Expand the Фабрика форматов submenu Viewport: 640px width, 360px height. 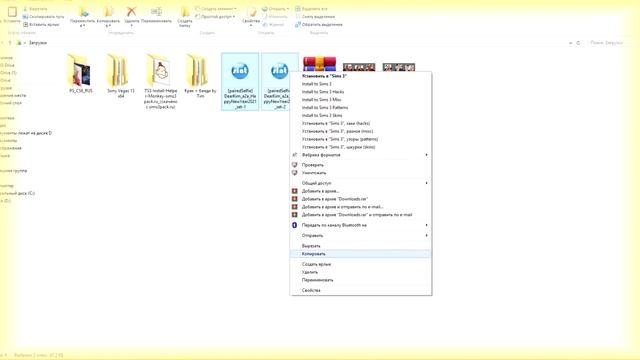pos(361,155)
